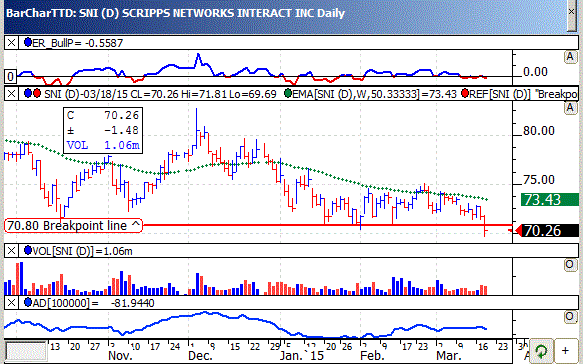Click the Feb. label on the date axis
The image size is (583, 364).
372,356
